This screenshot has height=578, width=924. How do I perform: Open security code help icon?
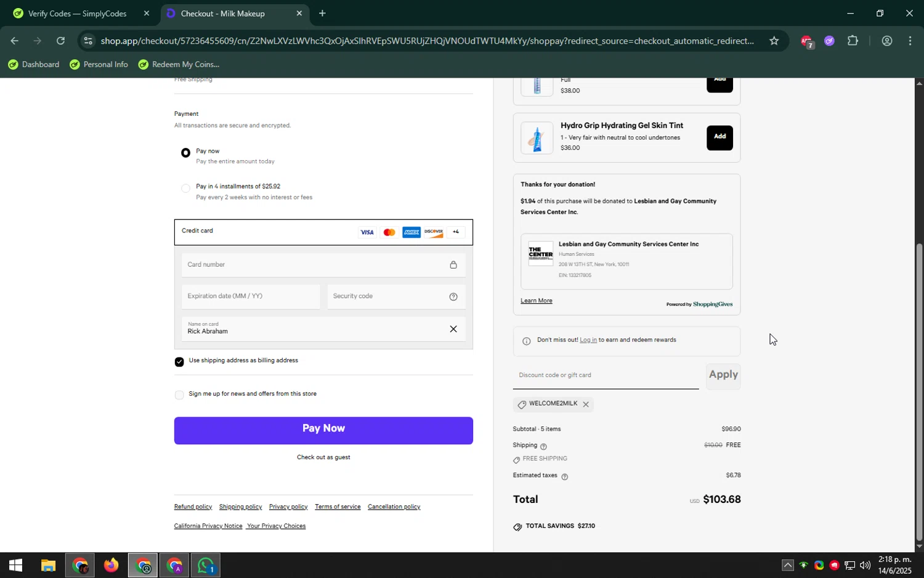point(453,297)
